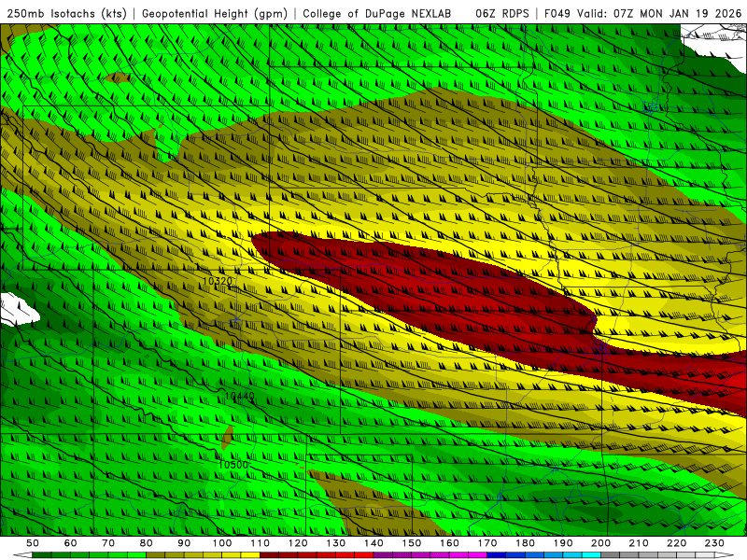Click the 70 value on the color scale
Screen dimensions: 747x560
[108, 543]
